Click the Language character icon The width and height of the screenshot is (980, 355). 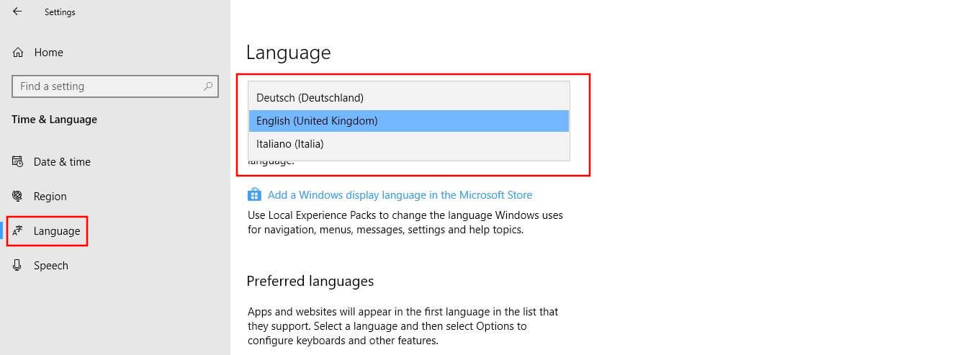click(18, 231)
